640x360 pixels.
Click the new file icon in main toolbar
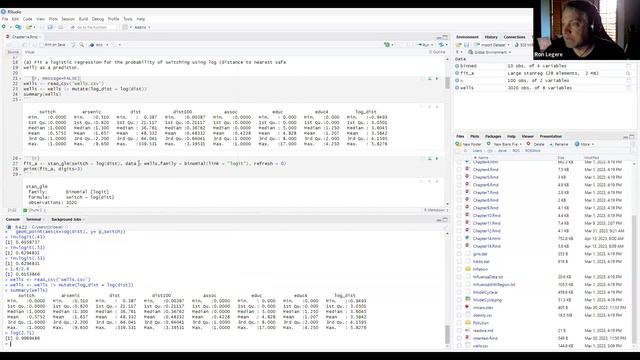tap(4, 27)
